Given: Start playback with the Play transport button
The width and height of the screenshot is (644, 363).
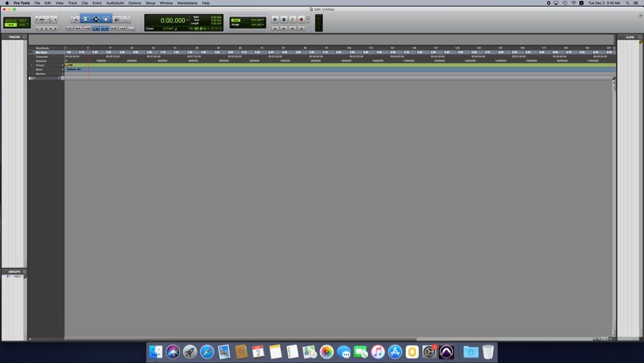Looking at the screenshot, I should click(292, 19).
